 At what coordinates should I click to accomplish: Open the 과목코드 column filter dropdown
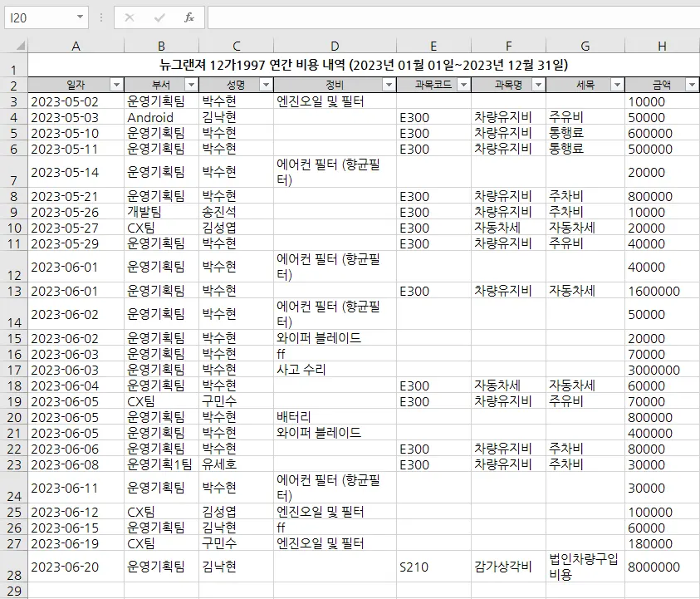pos(464,85)
